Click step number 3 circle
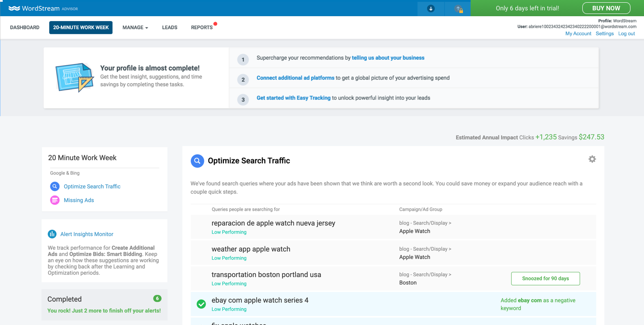Image resolution: width=644 pixels, height=325 pixels. point(243,99)
